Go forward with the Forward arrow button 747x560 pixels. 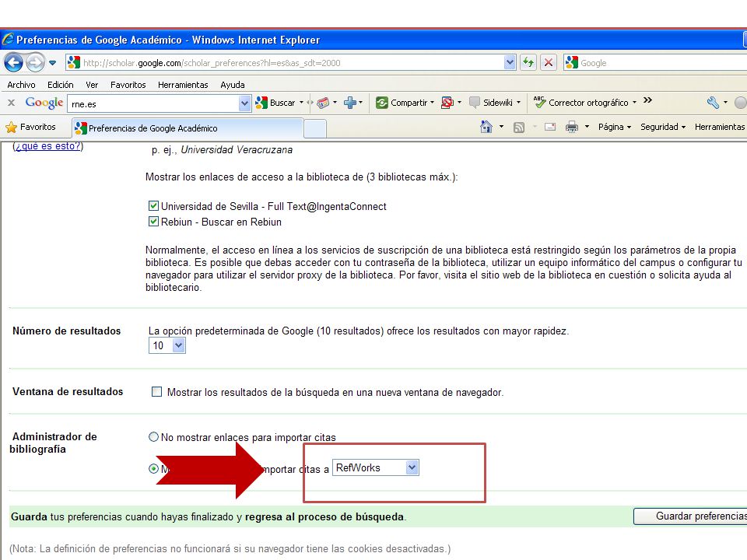(x=35, y=62)
